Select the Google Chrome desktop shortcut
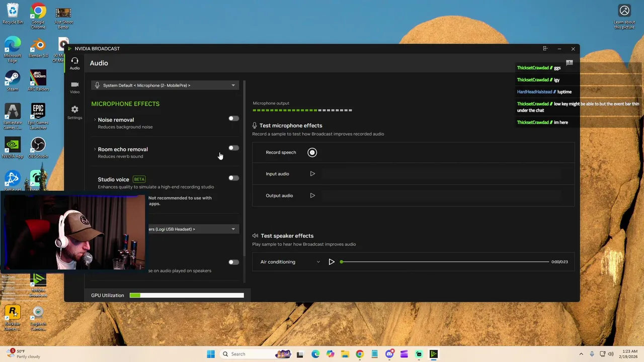The width and height of the screenshot is (644, 362). tap(38, 16)
